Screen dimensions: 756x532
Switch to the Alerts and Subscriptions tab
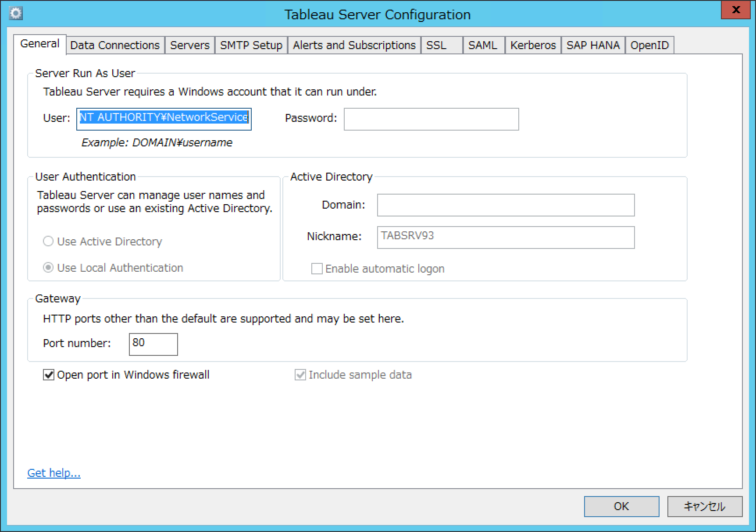[x=353, y=45]
